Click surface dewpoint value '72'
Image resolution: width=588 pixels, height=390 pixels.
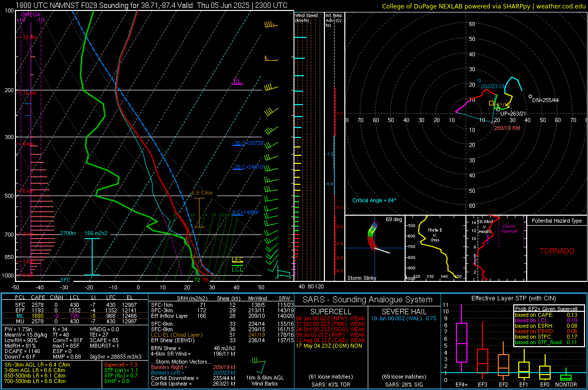[197, 280]
